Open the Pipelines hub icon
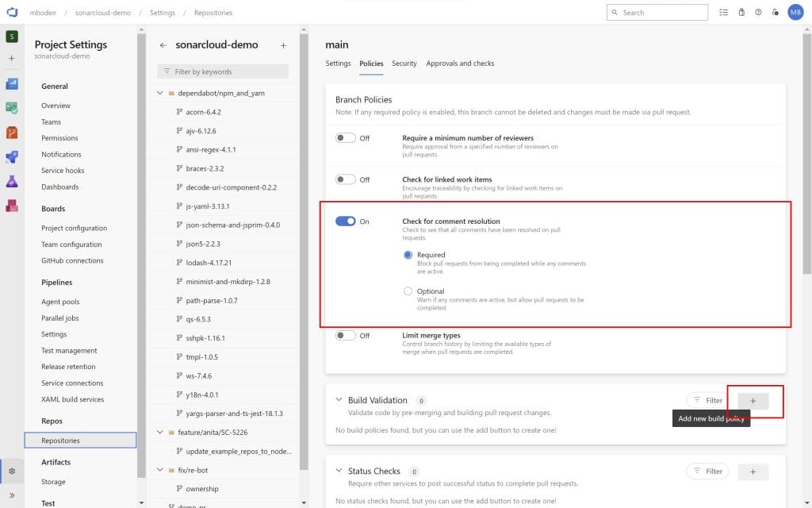Image resolution: width=812 pixels, height=508 pixels. [12, 156]
